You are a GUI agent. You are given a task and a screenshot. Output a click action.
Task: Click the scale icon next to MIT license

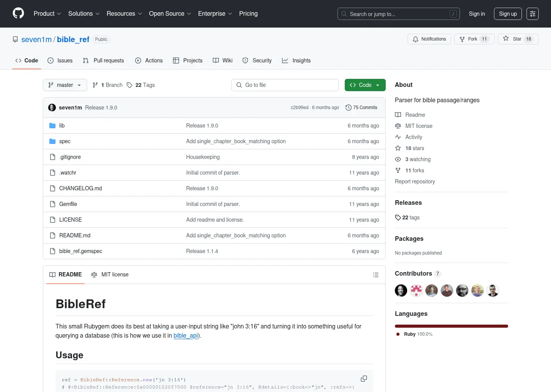coord(398,126)
